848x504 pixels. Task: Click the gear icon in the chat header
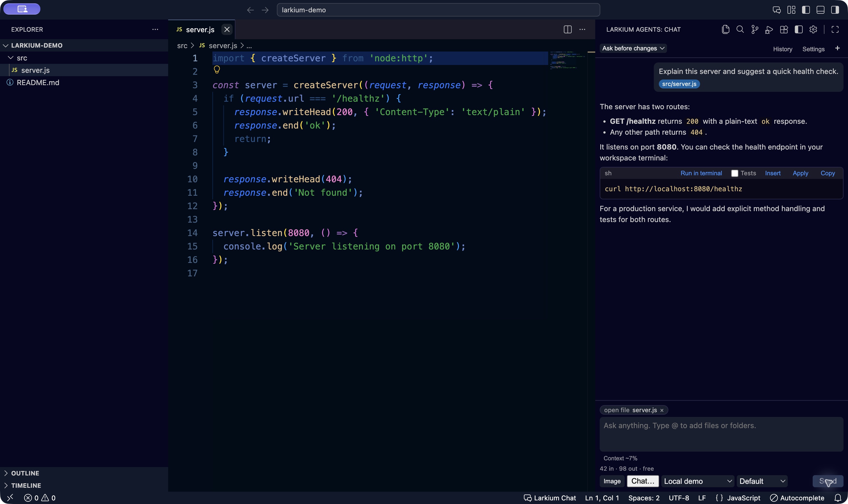813,30
